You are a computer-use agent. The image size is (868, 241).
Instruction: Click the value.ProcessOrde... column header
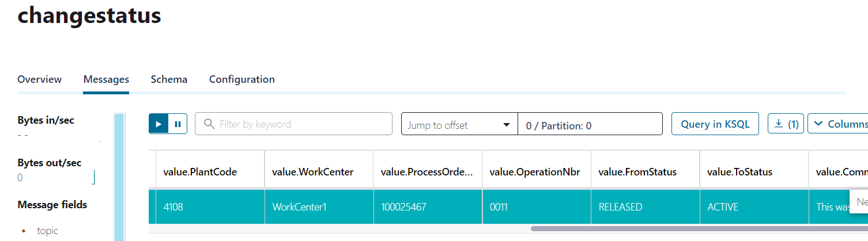428,171
